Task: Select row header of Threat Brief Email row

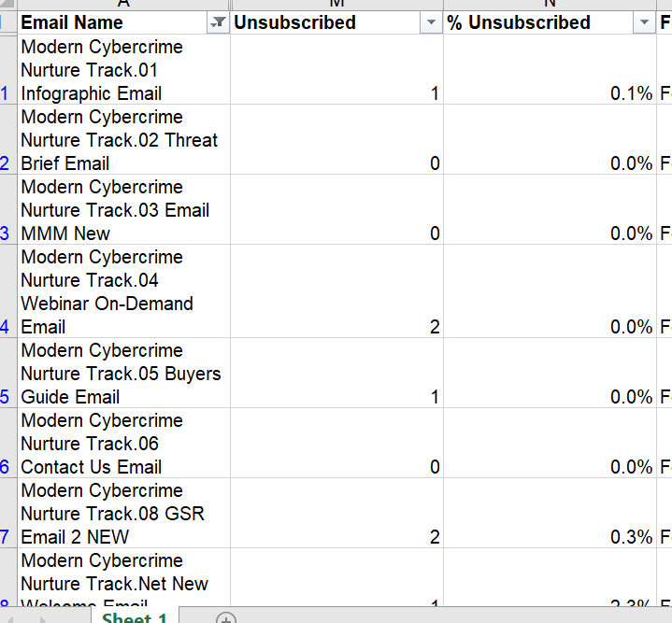Action: click(8, 139)
